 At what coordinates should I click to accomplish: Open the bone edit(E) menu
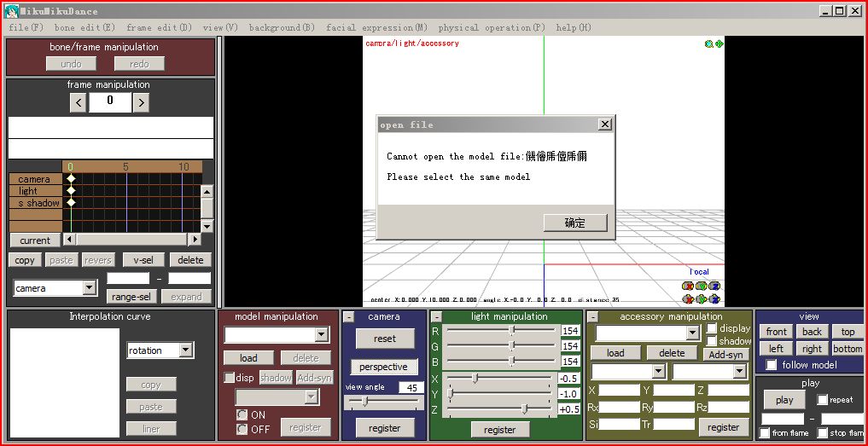84,27
